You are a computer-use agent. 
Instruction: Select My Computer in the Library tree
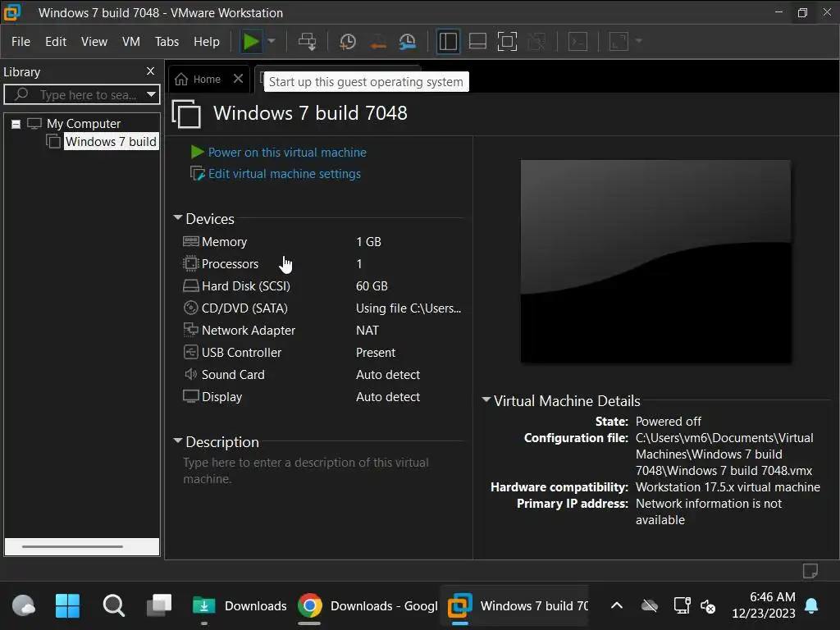84,124
